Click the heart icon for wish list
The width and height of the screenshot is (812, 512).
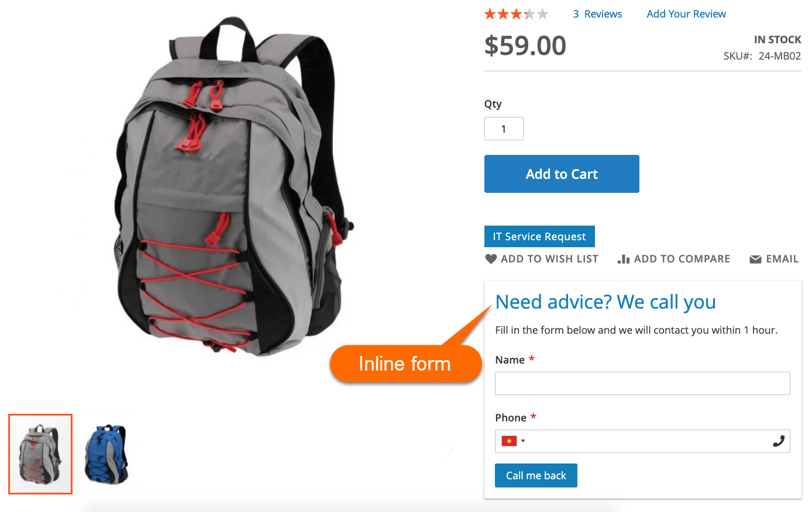491,259
